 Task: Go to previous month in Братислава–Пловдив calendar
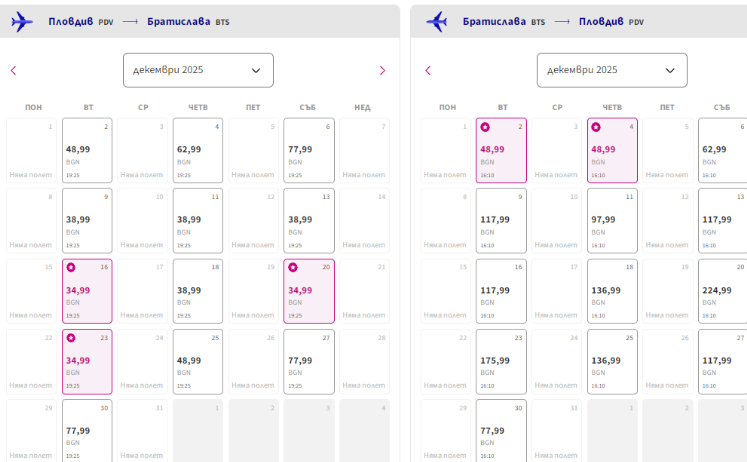(428, 70)
